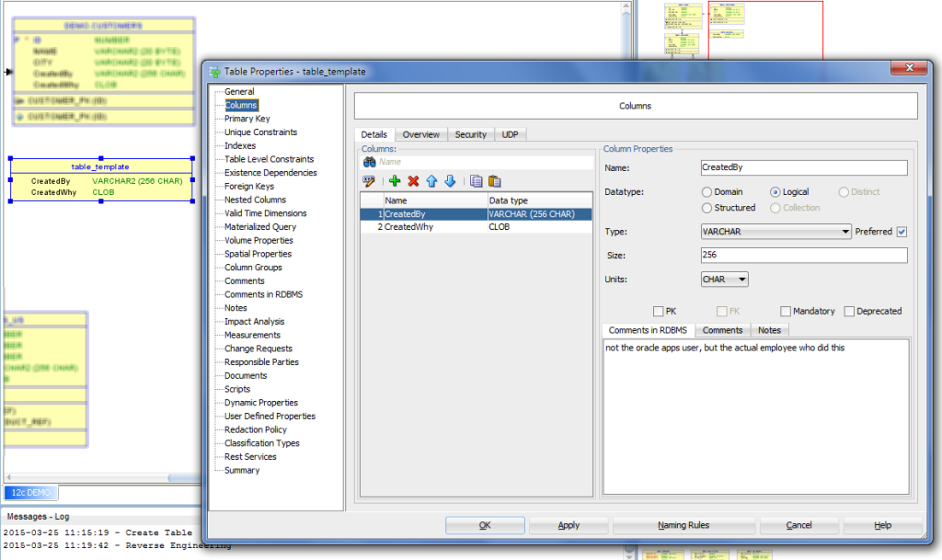The width and height of the screenshot is (942, 560).
Task: Click the column properties pencil icon
Action: point(370,181)
